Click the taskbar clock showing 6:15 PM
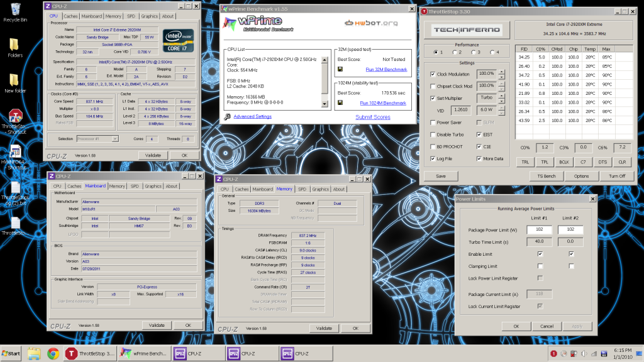The width and height of the screenshot is (644, 362). (x=623, y=353)
